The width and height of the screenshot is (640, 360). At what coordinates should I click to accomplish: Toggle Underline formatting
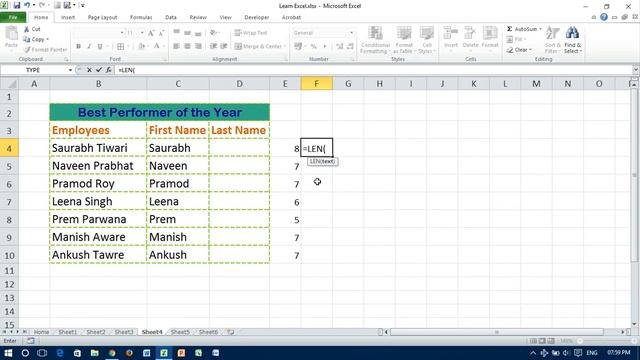100,47
